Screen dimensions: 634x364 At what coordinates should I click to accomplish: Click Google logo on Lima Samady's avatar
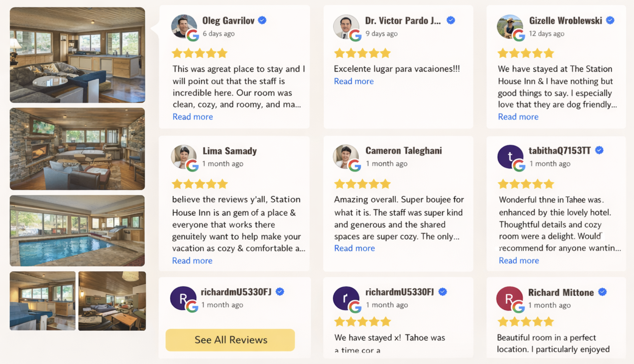(x=192, y=165)
